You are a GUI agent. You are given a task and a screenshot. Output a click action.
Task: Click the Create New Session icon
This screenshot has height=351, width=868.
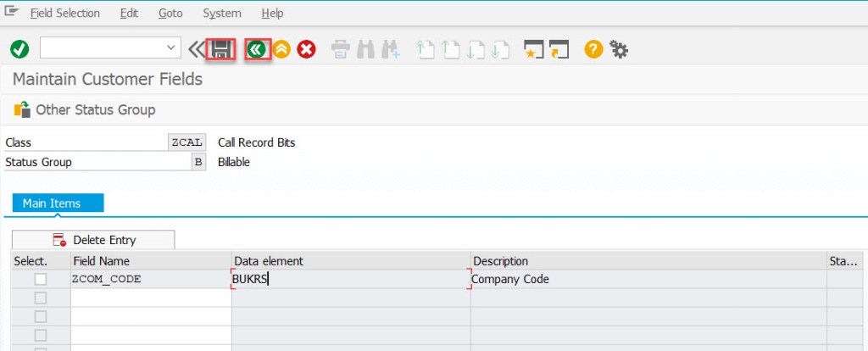534,50
